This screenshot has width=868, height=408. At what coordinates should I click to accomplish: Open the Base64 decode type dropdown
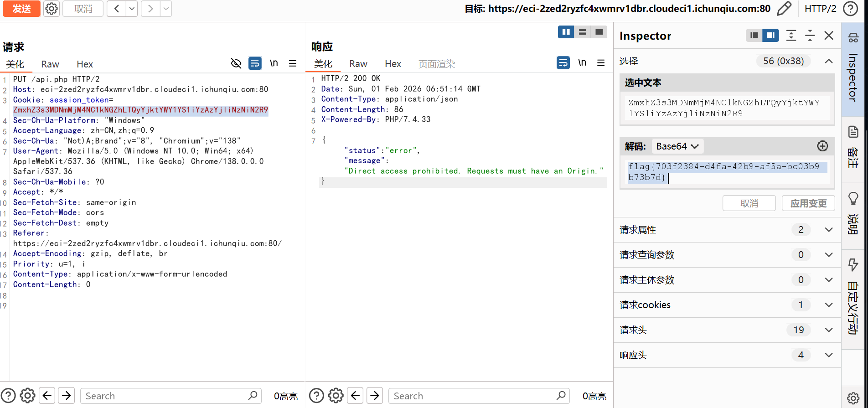677,146
